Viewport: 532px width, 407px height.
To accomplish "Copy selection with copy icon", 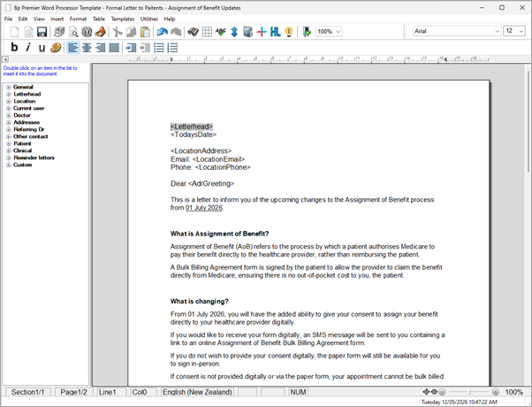I will (131, 32).
